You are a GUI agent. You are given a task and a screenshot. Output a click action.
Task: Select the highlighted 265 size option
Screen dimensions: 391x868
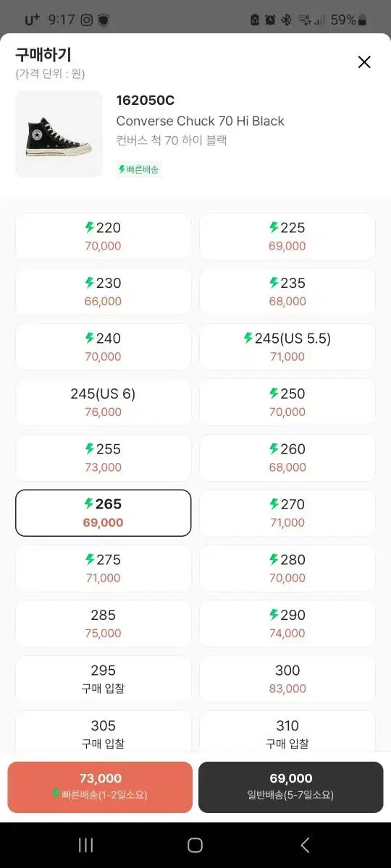(104, 513)
